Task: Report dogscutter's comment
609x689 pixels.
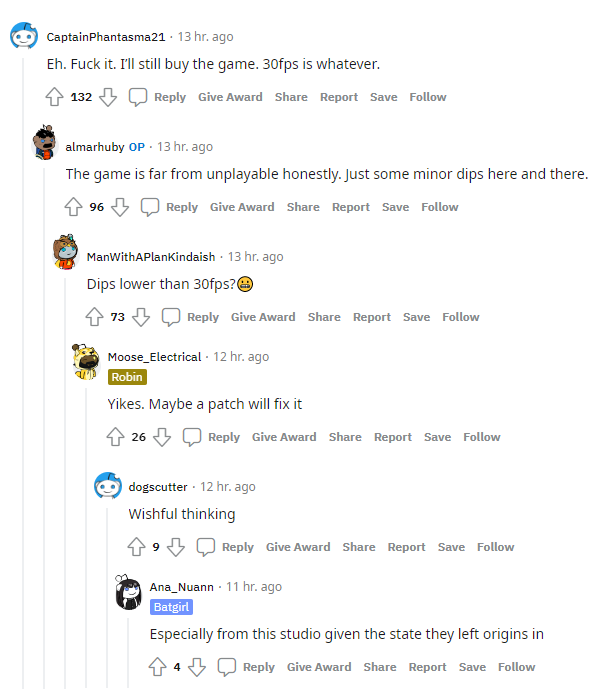Action: click(406, 547)
